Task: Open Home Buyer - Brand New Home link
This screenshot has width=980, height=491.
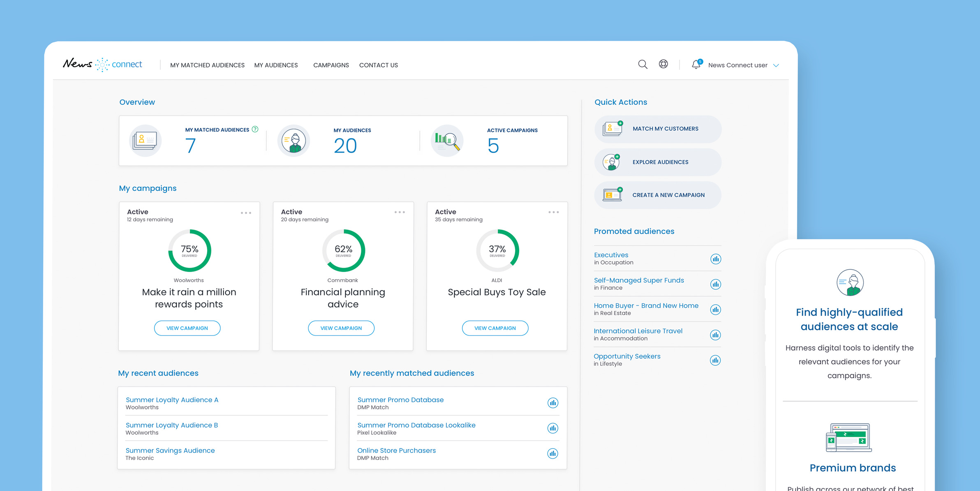Action: (x=646, y=306)
